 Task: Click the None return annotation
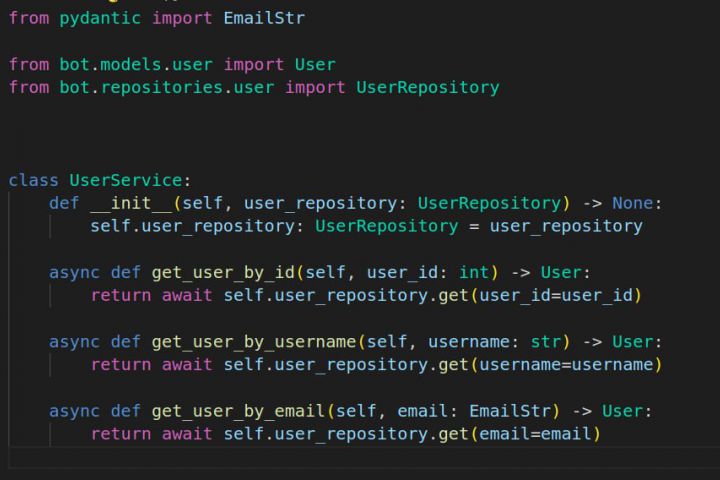[632, 203]
